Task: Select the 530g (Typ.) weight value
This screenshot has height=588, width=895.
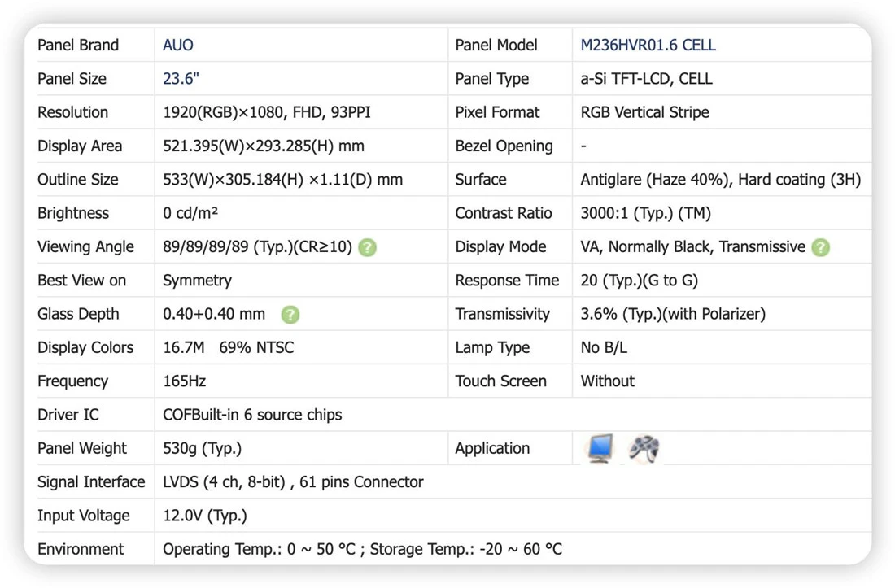Action: 202,449
